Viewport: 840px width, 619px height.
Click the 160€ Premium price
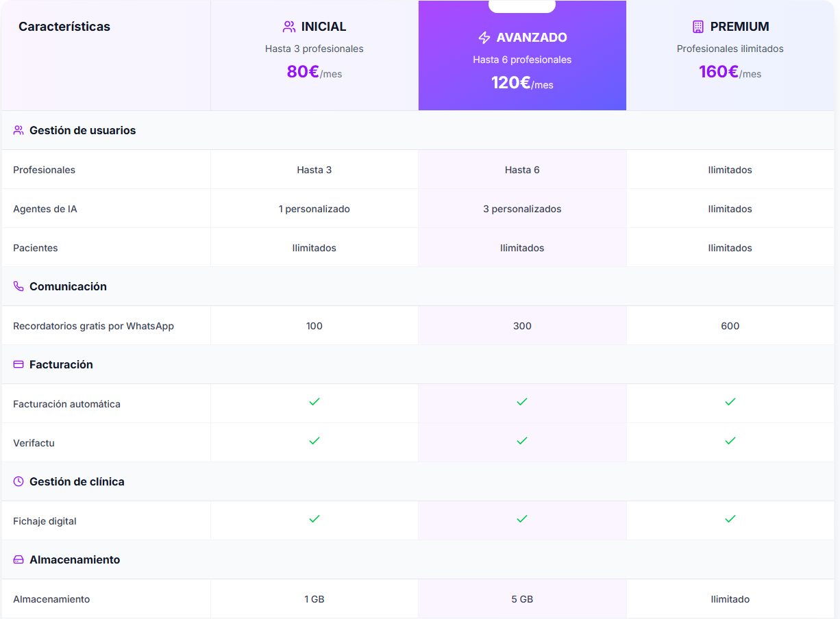[x=719, y=72]
